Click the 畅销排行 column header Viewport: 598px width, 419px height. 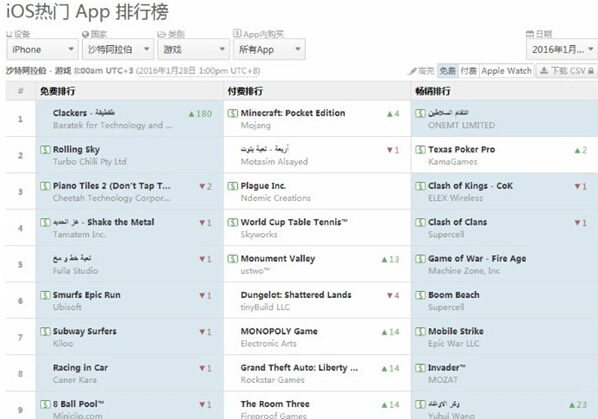(x=433, y=91)
